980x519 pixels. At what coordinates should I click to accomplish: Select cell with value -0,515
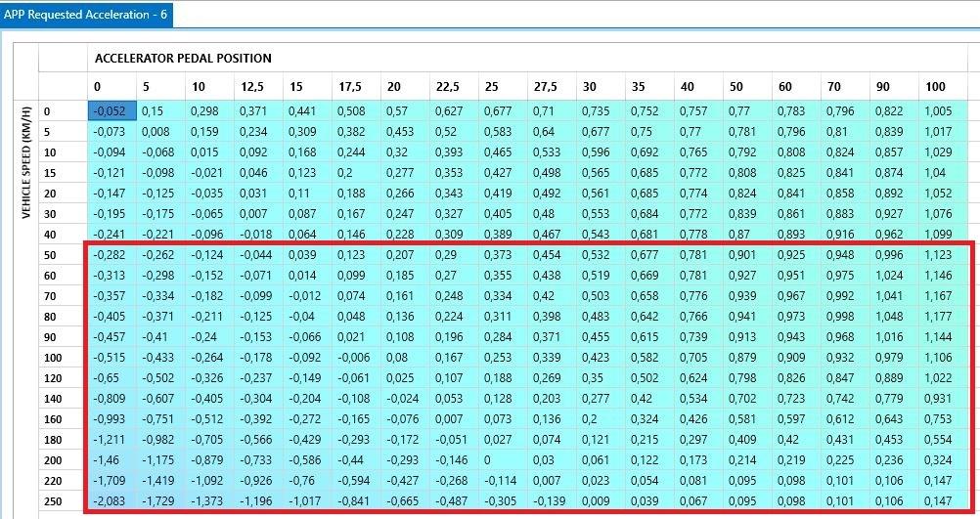coord(111,358)
